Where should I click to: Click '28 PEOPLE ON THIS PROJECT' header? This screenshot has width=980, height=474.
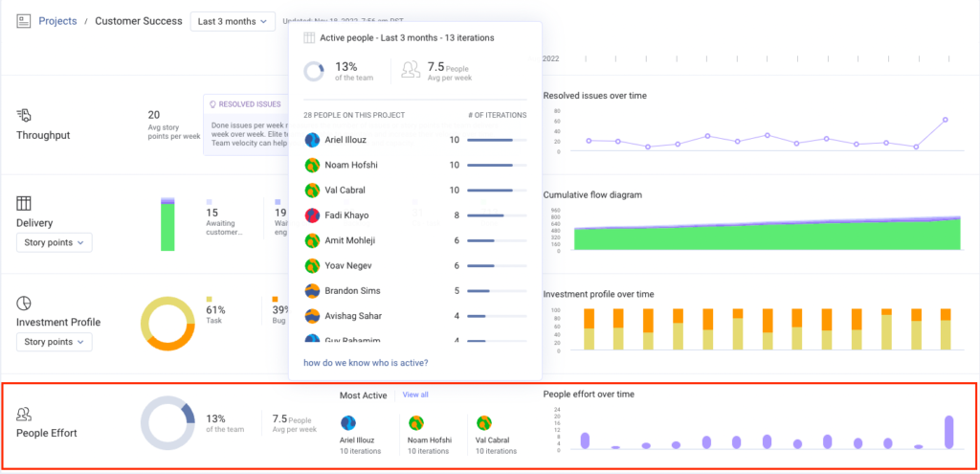coord(354,115)
